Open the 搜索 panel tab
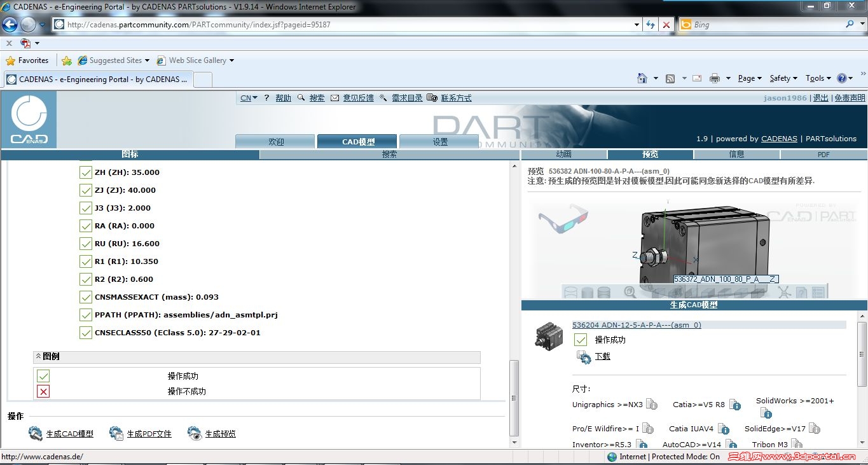Viewport: 868px width, 465px height. click(x=390, y=155)
